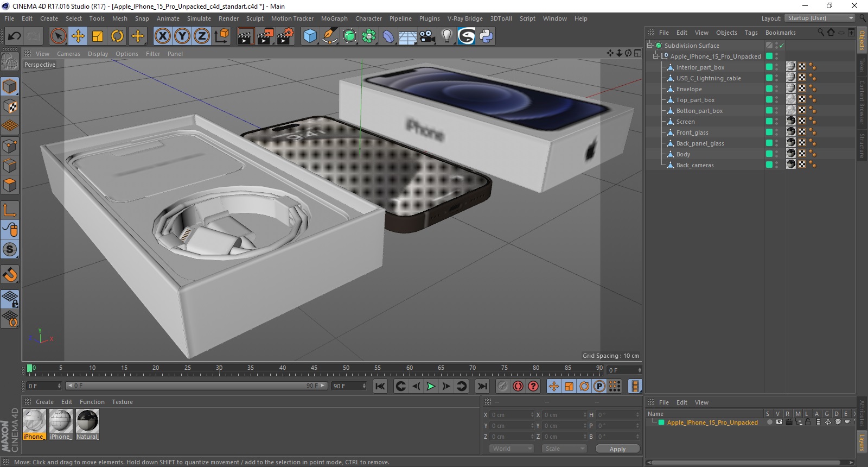The image size is (868, 467).
Task: Toggle Subdivision Surface enable checkmark
Action: click(782, 46)
